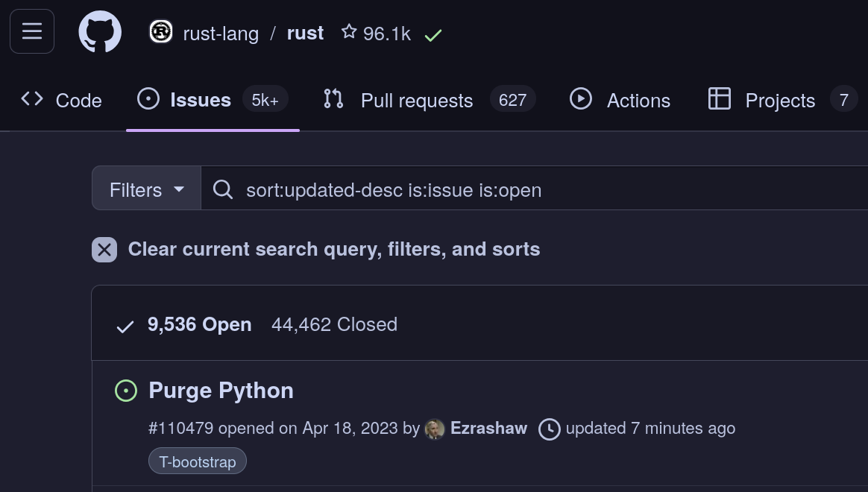This screenshot has width=868, height=492.
Task: Filter by the T-bootstrap label
Action: tap(198, 461)
